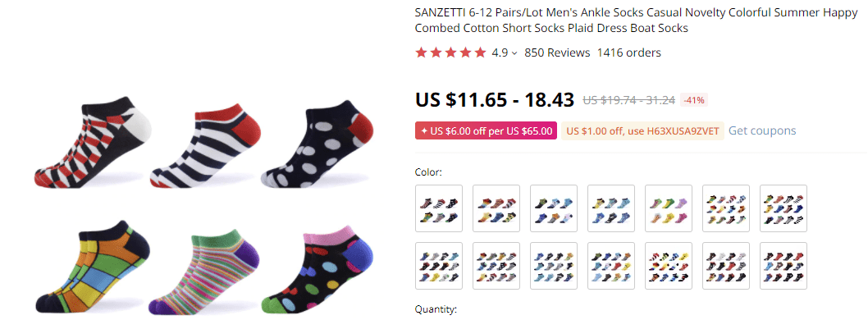Click the US $1.00 off coupon code tag
This screenshot has height=320, width=868.
coord(642,131)
